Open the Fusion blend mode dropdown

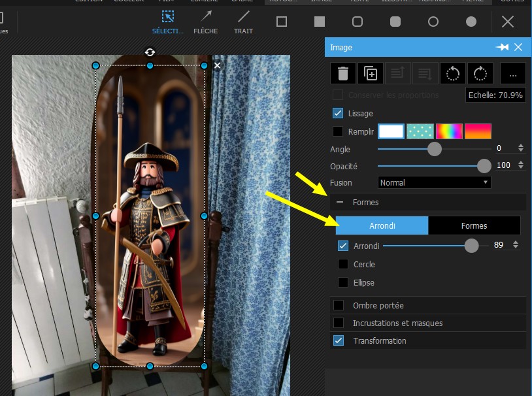[x=434, y=182]
